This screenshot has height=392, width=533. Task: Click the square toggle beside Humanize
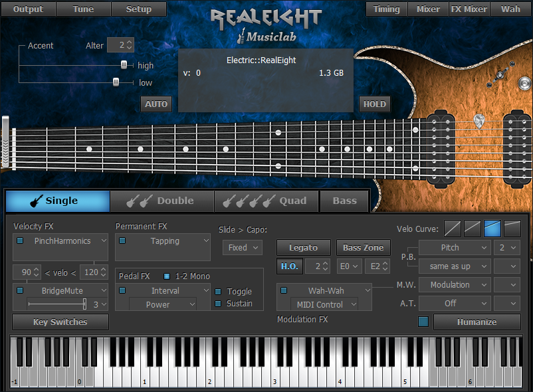pos(423,322)
